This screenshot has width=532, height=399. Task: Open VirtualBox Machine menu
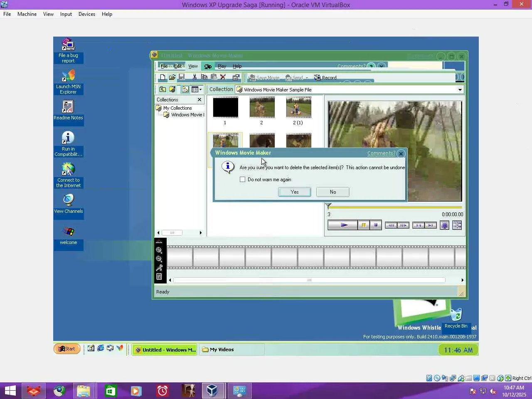(x=27, y=14)
